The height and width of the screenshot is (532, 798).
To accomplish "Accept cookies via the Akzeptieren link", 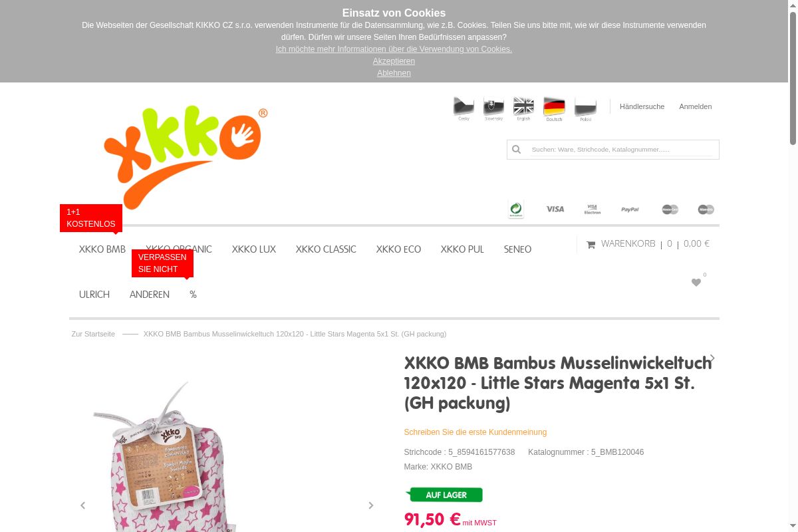I will pos(394,61).
